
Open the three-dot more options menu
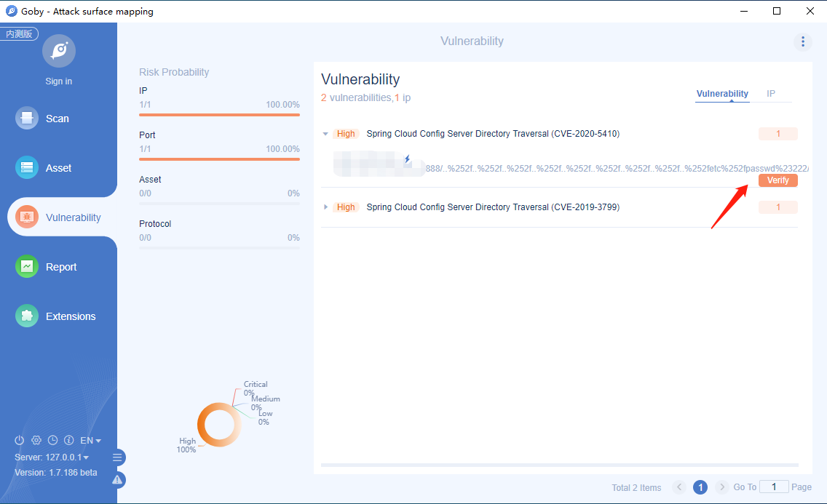[803, 41]
